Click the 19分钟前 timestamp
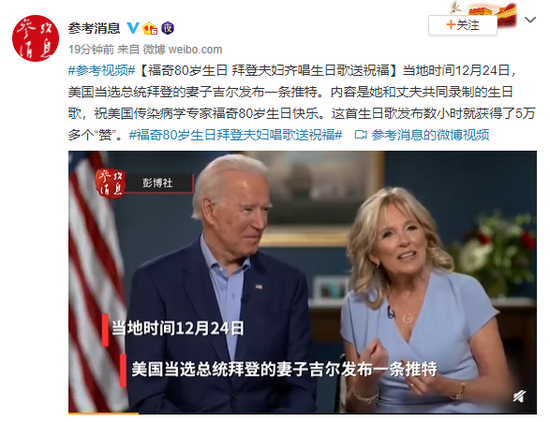 (91, 49)
